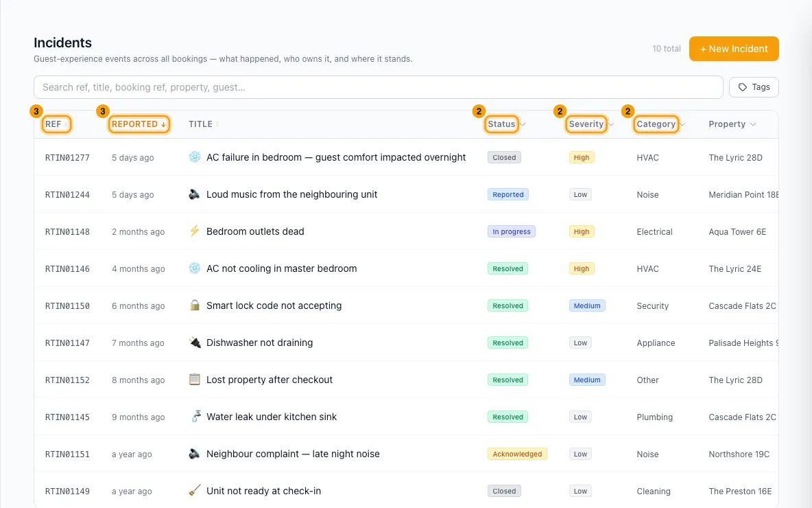Open incident RTIN01277

tap(67, 158)
